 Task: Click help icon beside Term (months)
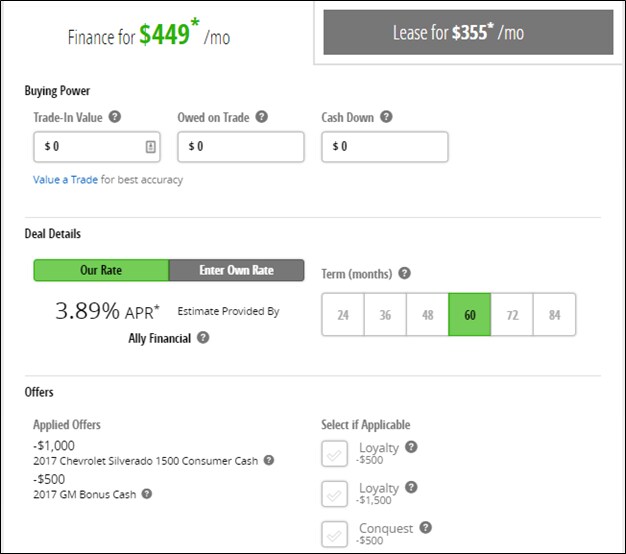(x=405, y=273)
